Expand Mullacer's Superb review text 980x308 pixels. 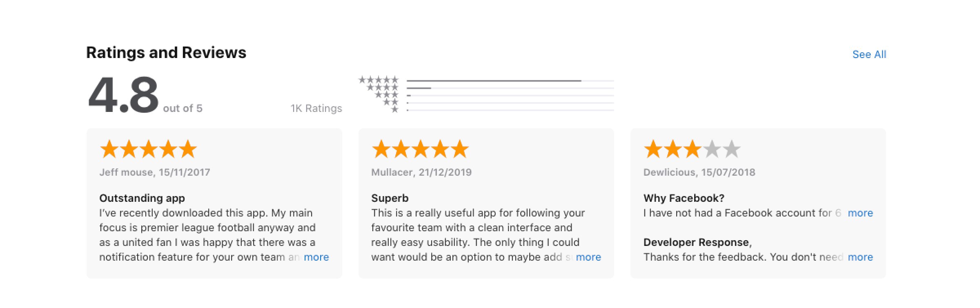[x=588, y=257]
